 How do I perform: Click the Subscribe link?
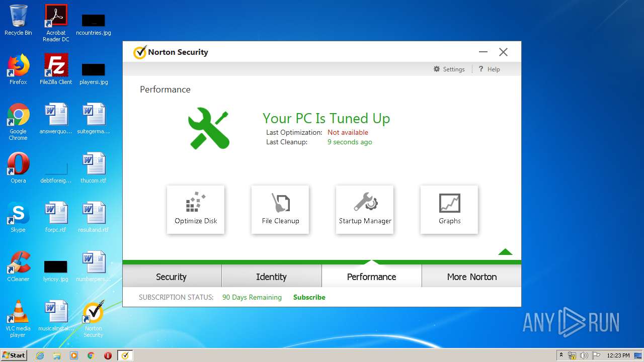coord(309,297)
